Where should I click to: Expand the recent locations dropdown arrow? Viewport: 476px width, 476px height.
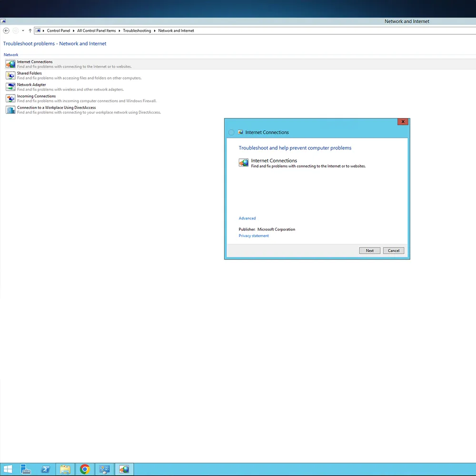[x=23, y=30]
